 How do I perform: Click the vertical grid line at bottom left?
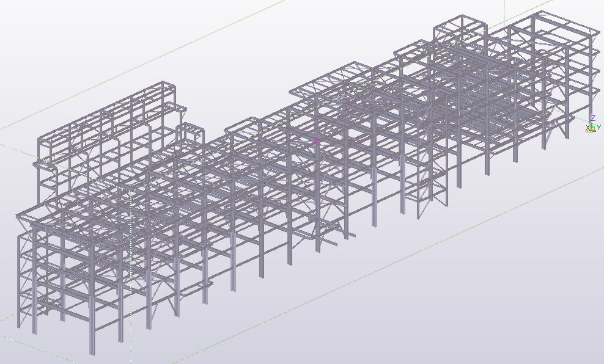tap(131, 351)
